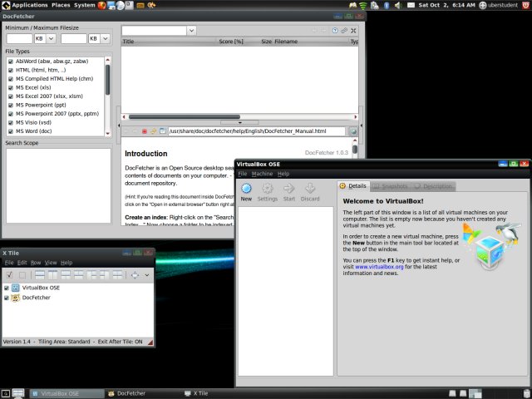Open VirtualBox Help menu
Viewport: 532px width, 399px height.
click(x=283, y=174)
